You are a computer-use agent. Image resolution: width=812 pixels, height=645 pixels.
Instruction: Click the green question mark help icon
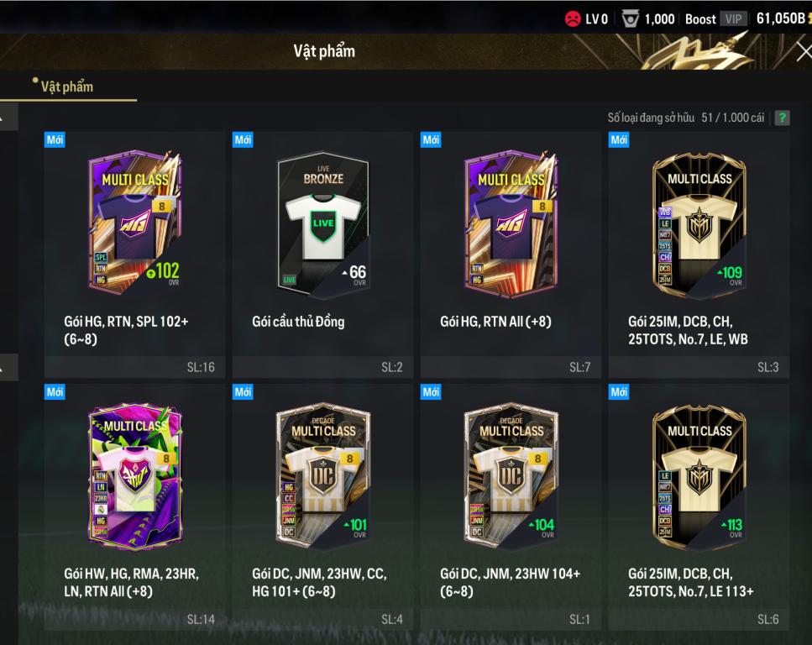tap(782, 118)
